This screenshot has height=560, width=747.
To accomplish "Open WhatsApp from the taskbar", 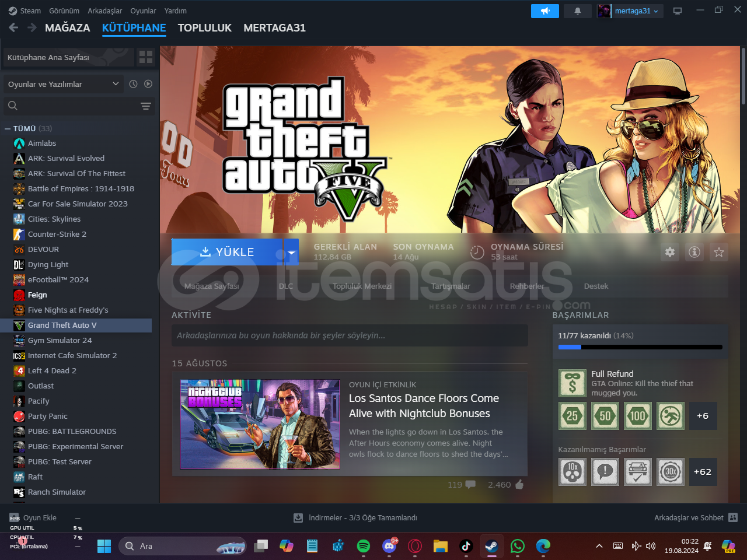I will tap(518, 546).
